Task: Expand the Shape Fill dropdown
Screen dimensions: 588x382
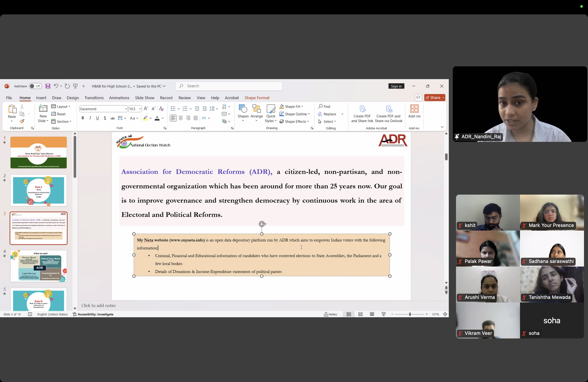Action: [302, 106]
